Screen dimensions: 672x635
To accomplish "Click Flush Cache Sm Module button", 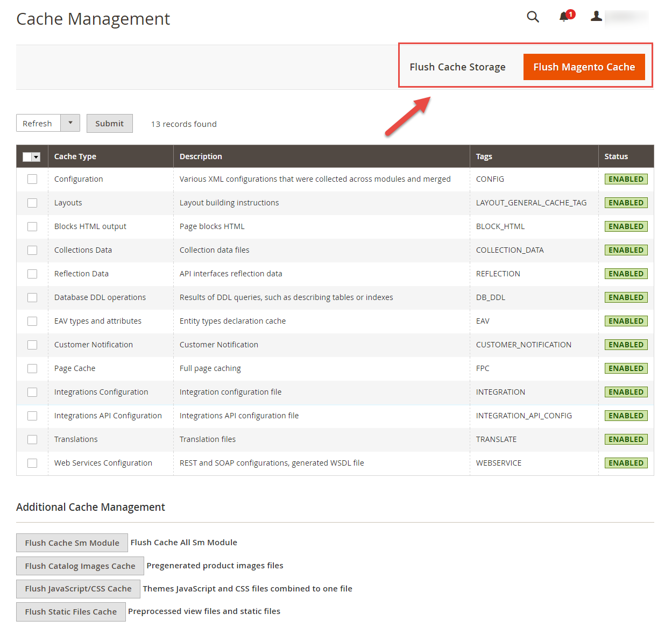I will [x=72, y=543].
